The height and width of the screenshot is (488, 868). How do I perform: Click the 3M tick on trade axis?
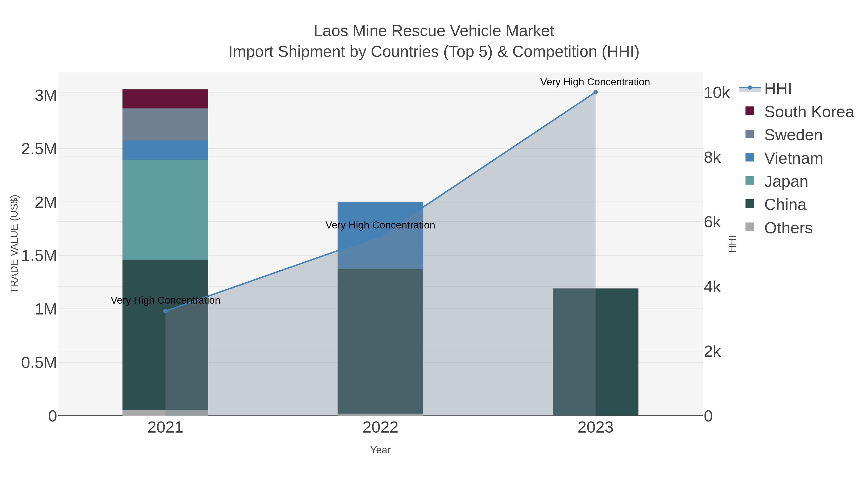(x=46, y=96)
